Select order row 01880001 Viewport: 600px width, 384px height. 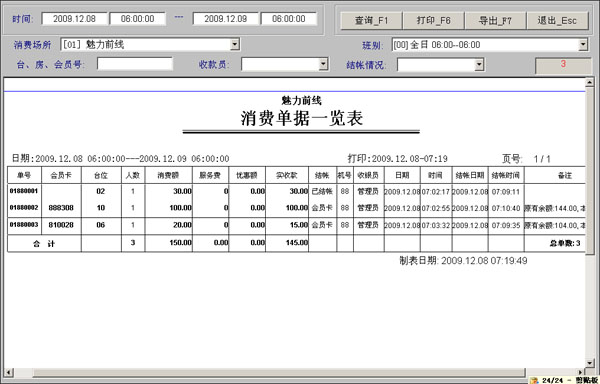pos(297,191)
